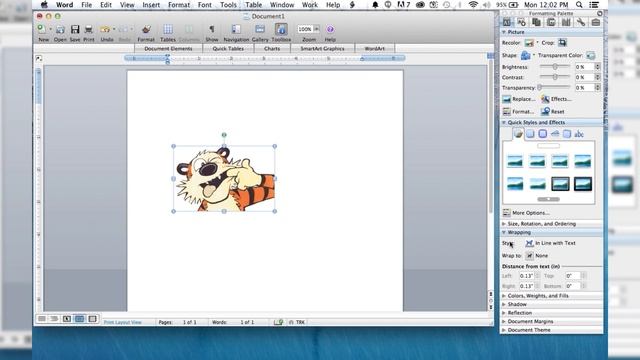Open More Options in Quick Styles
The image size is (640, 360).
pyautogui.click(x=526, y=213)
